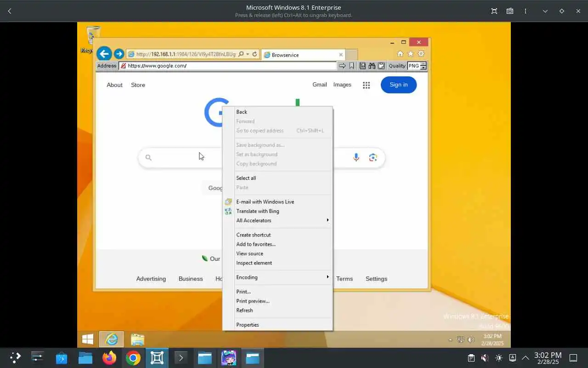This screenshot has width=588, height=368.
Task: Click the Browservice save/download icon
Action: click(x=362, y=66)
